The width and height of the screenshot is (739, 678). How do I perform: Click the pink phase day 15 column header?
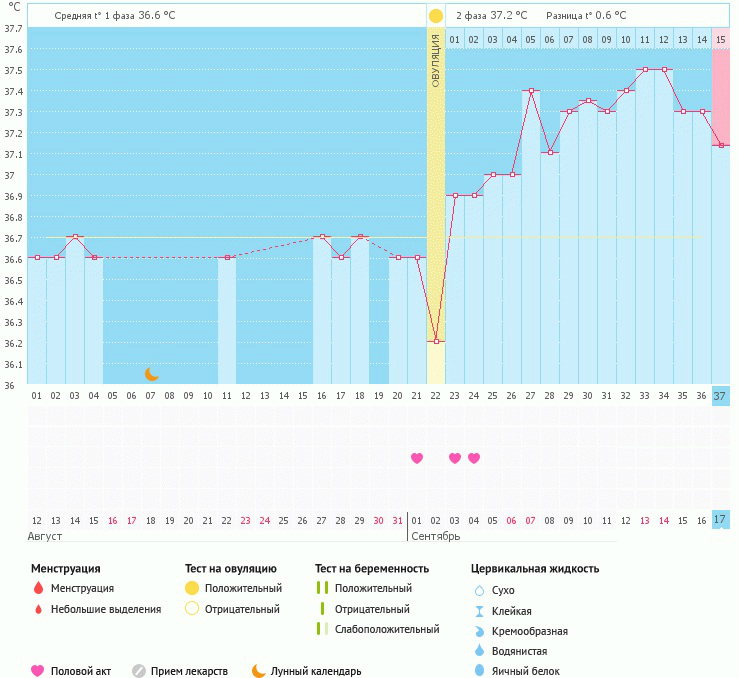pyautogui.click(x=720, y=39)
